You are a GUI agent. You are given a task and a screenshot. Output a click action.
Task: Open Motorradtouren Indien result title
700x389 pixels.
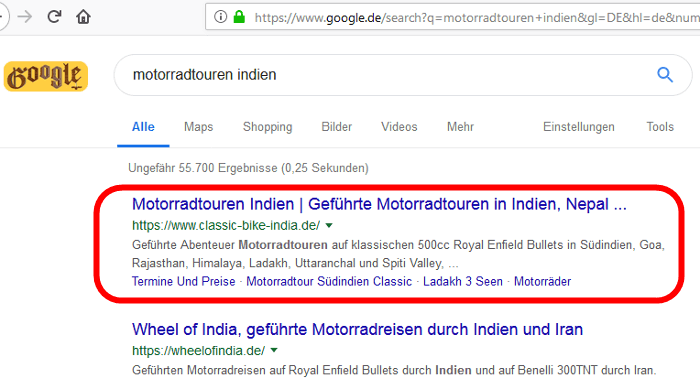379,204
